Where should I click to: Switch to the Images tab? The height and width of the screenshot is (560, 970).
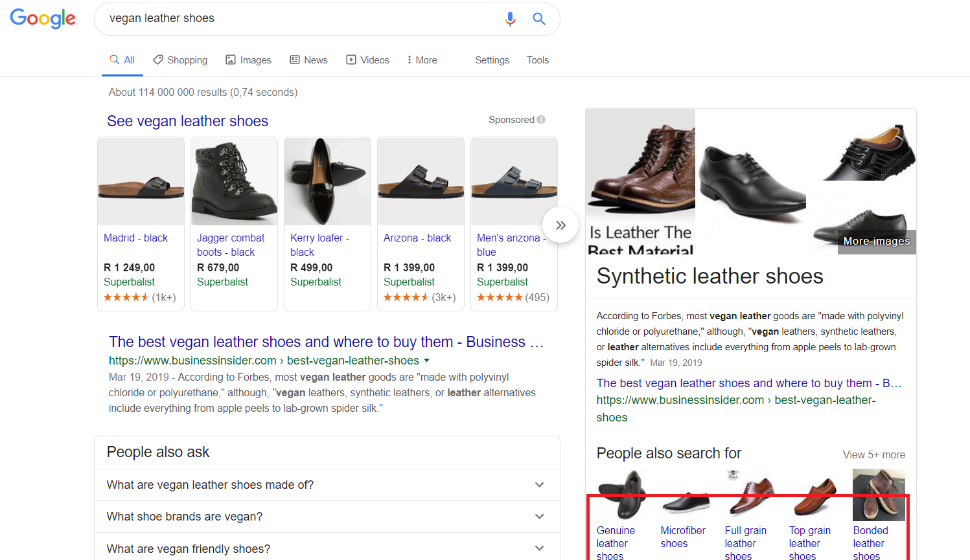click(x=248, y=60)
